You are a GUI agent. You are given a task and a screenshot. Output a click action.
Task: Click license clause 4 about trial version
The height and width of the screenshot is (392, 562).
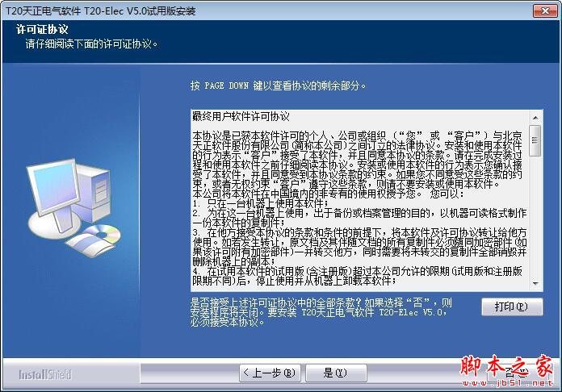(357, 276)
